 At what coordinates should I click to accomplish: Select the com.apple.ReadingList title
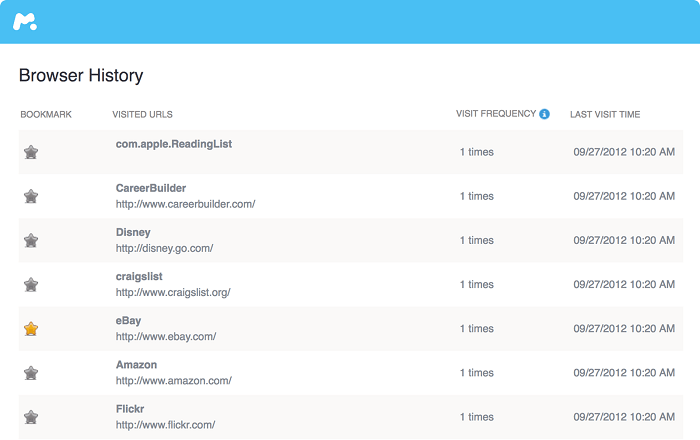pos(174,144)
